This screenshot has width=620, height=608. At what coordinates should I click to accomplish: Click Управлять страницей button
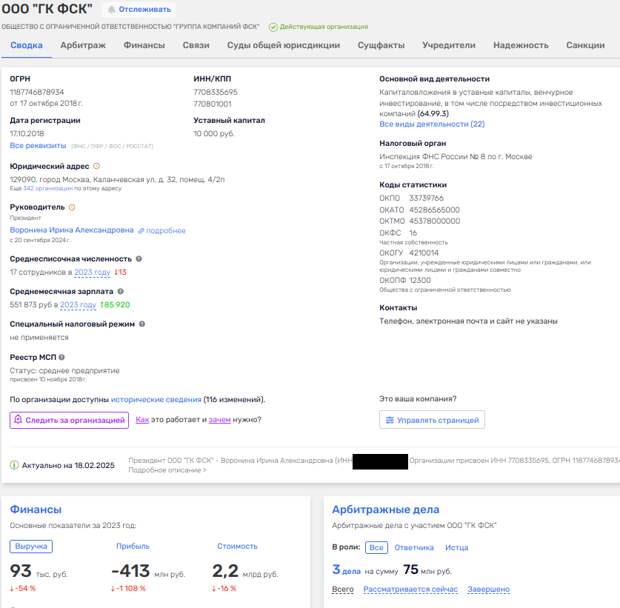click(432, 420)
